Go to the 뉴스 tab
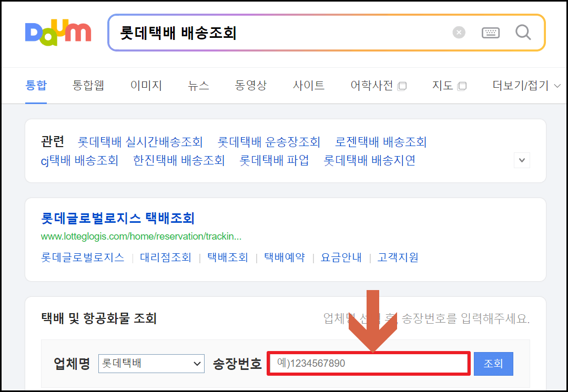Image resolution: width=568 pixels, height=392 pixels. pyautogui.click(x=198, y=86)
